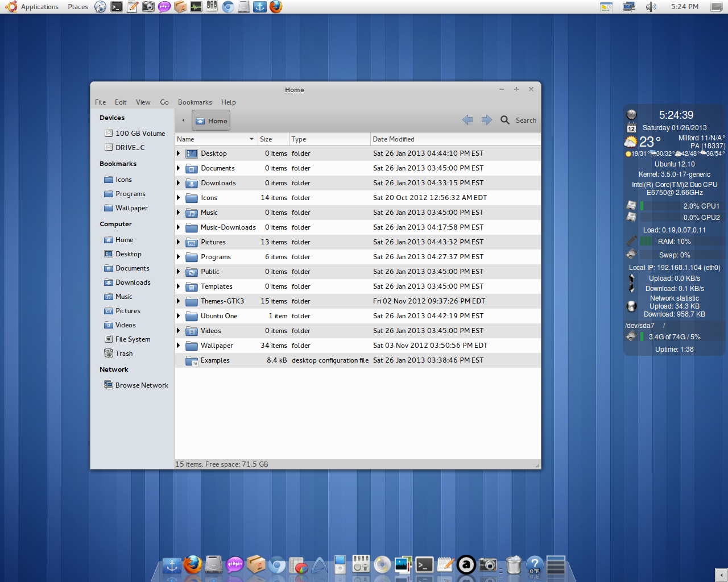The height and width of the screenshot is (582, 728).
Task: Click the 5:24 PM panel clock
Action: pyautogui.click(x=684, y=7)
